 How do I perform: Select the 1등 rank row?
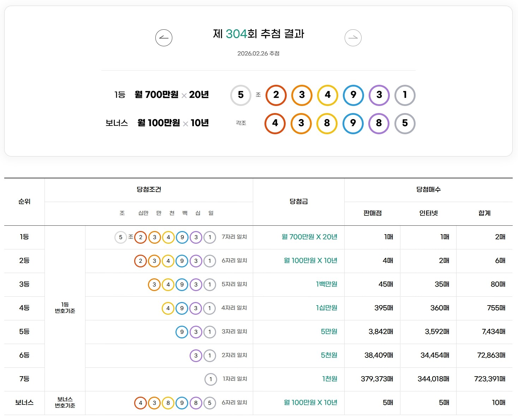23,237
